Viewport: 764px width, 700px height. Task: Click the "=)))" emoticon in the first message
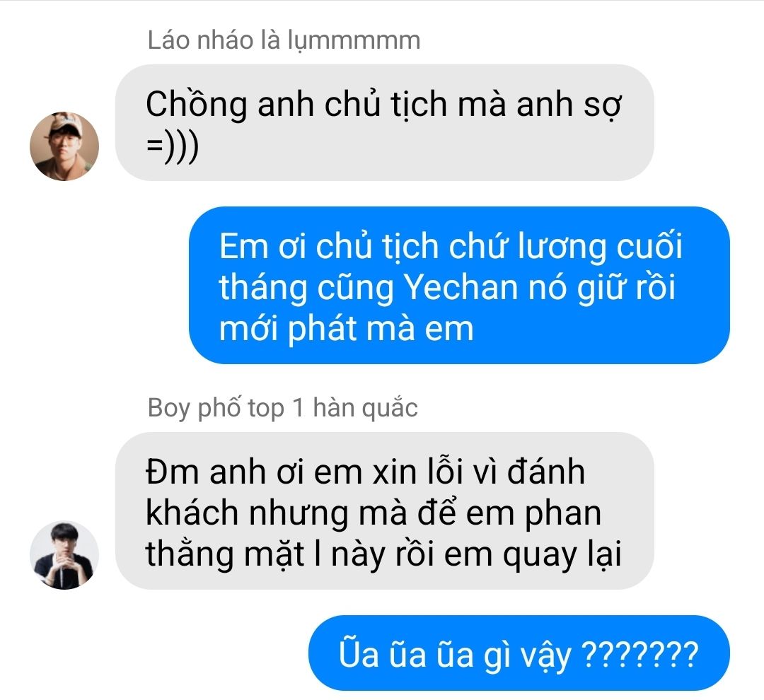(173, 146)
